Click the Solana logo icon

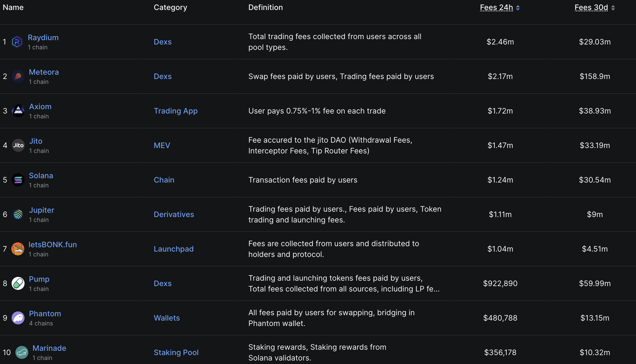pyautogui.click(x=18, y=180)
